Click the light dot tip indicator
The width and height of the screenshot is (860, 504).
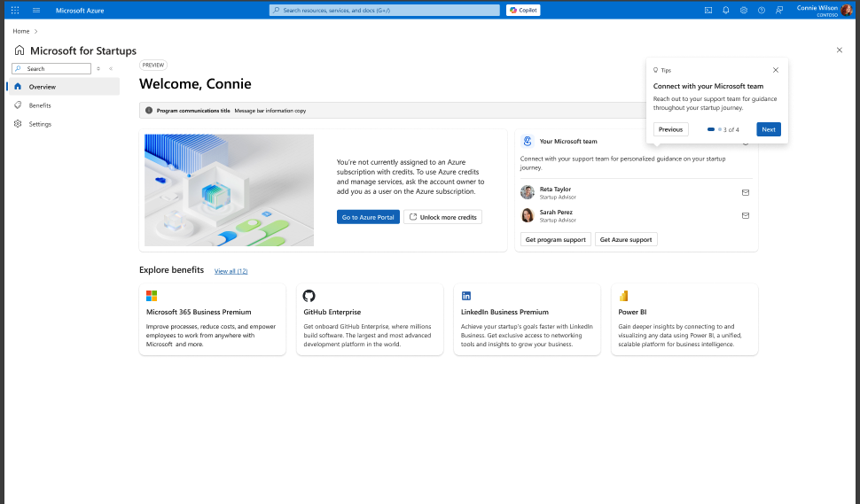[720, 129]
